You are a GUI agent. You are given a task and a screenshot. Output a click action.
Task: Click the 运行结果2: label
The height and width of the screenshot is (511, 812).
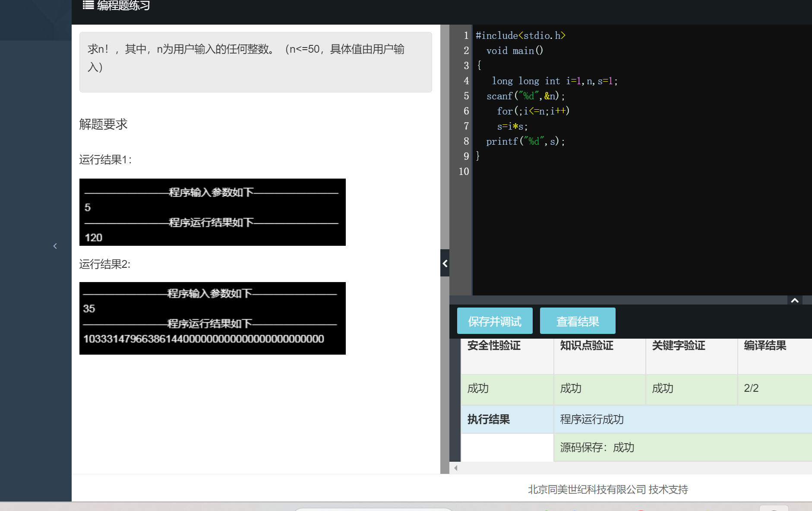[x=105, y=264]
